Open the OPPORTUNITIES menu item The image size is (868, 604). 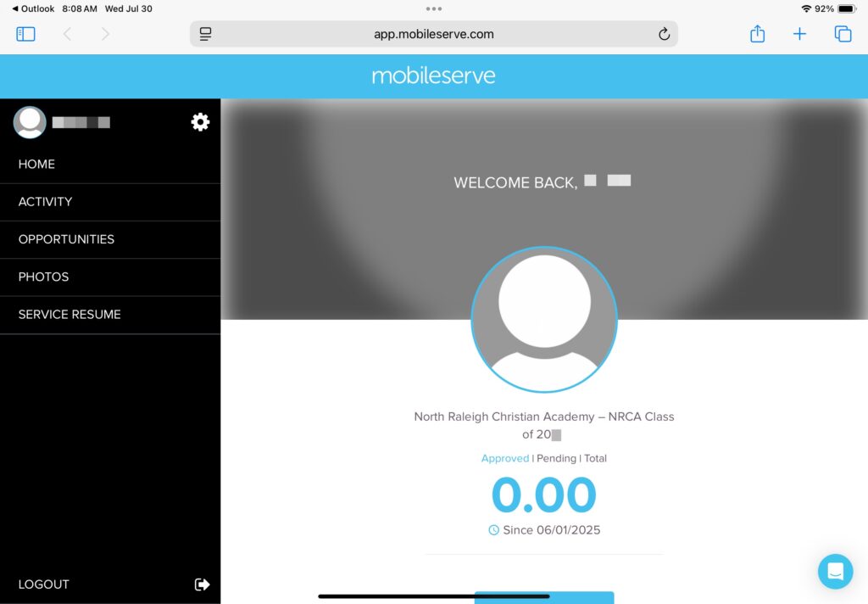[x=110, y=240]
